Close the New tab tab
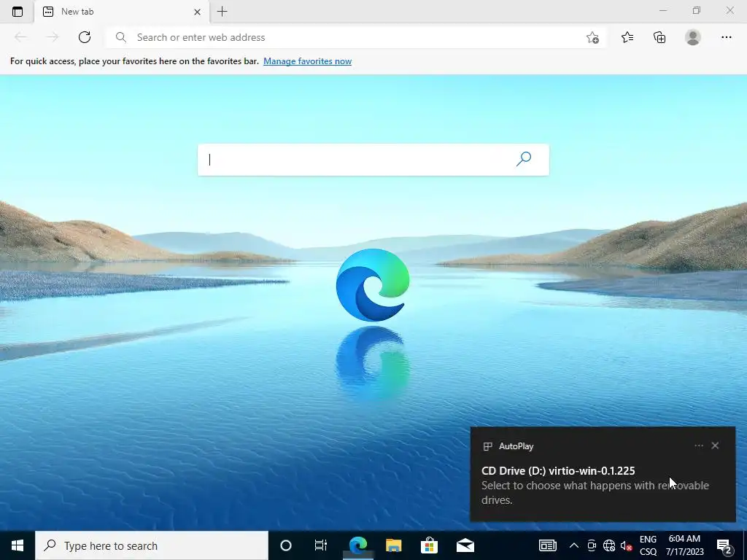This screenshot has width=747, height=560. (x=197, y=12)
